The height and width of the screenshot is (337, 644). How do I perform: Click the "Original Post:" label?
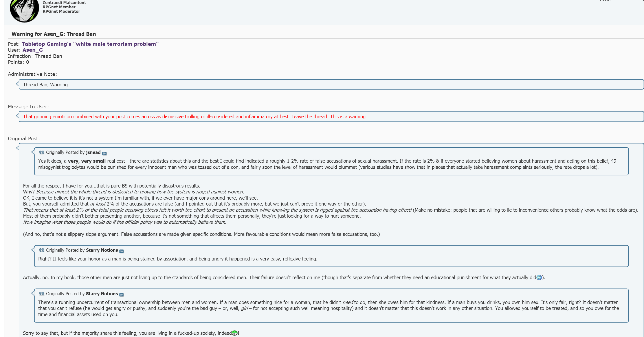point(24,139)
